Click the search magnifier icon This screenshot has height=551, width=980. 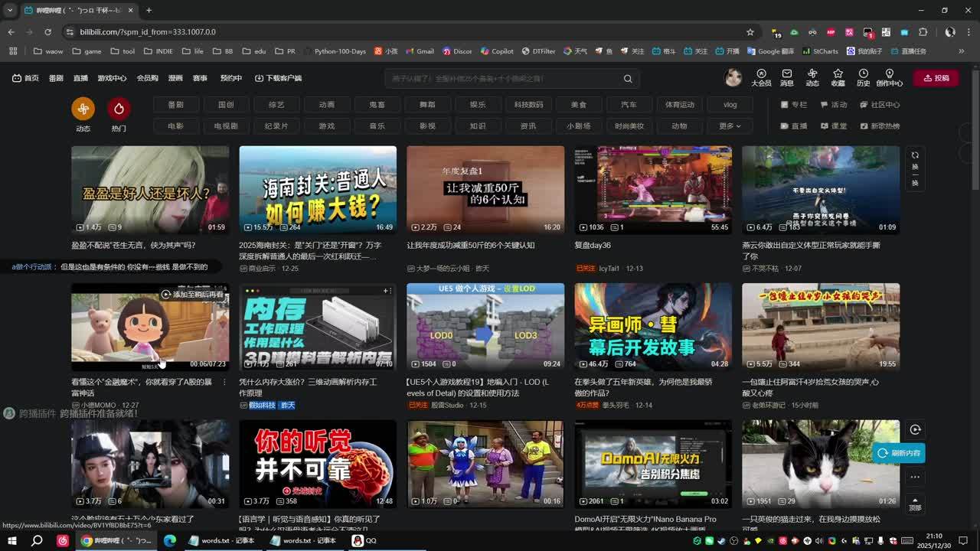click(x=628, y=78)
